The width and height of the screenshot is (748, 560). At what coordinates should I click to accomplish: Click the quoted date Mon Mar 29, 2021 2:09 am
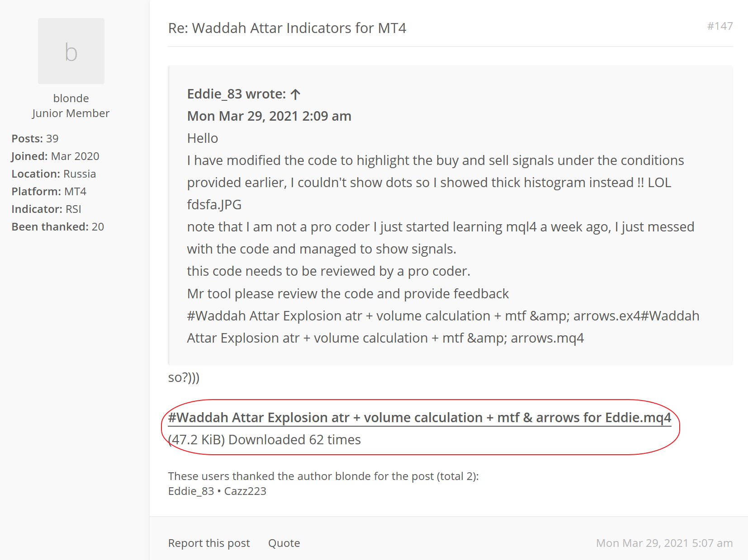[269, 116]
